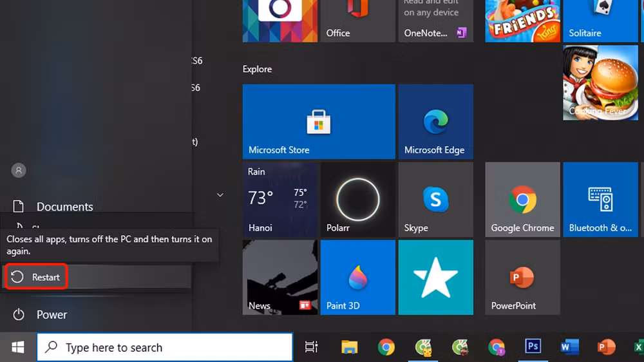Launch the PowerPoint tile

point(522,278)
